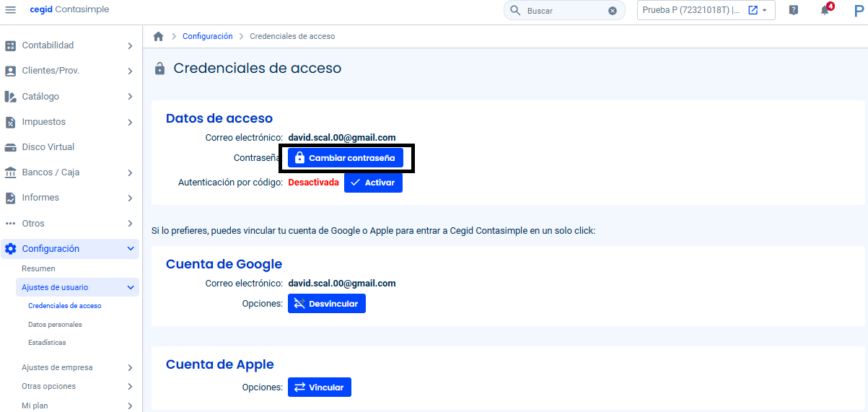Click the Cuenta de Apple heading
Viewport: 868px width, 412px height.
click(x=220, y=364)
